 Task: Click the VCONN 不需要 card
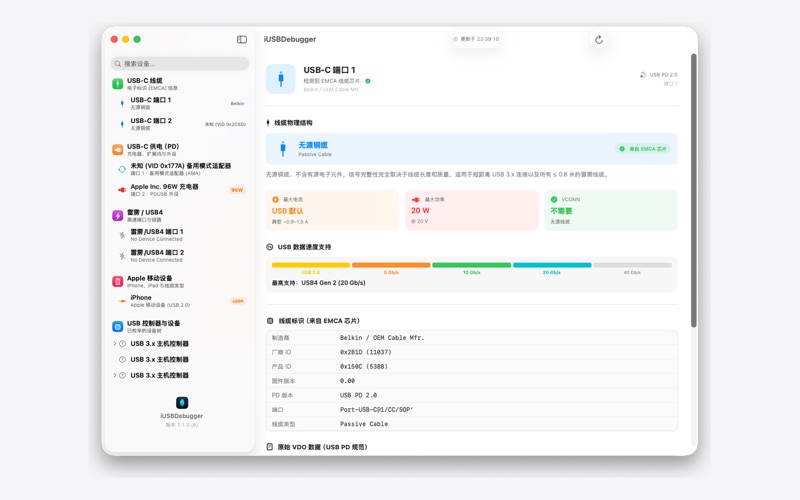[x=611, y=210]
